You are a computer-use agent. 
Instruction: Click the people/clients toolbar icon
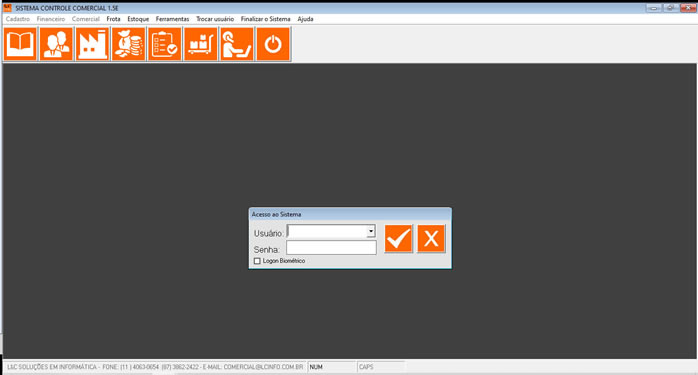pyautogui.click(x=56, y=44)
